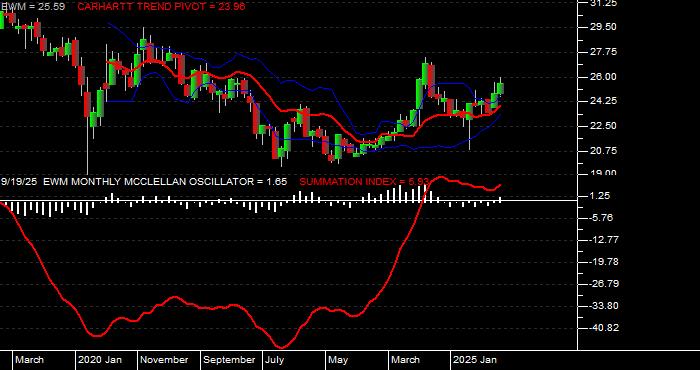Screen dimensions: 700x370
Task: Click the 29.50 price axis value
Action: coord(604,27)
